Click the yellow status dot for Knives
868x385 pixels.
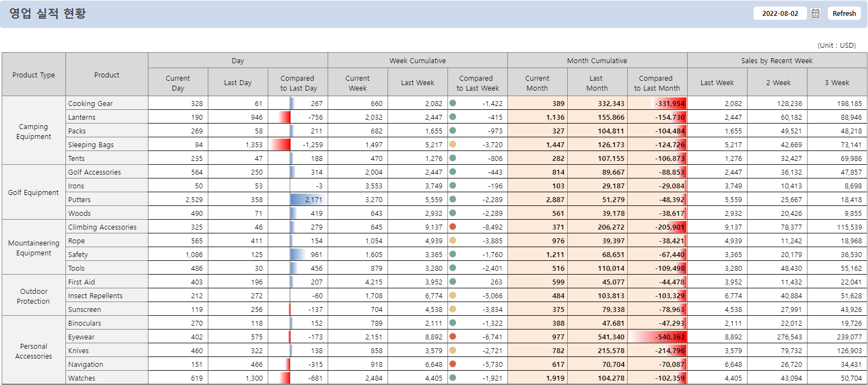453,350
